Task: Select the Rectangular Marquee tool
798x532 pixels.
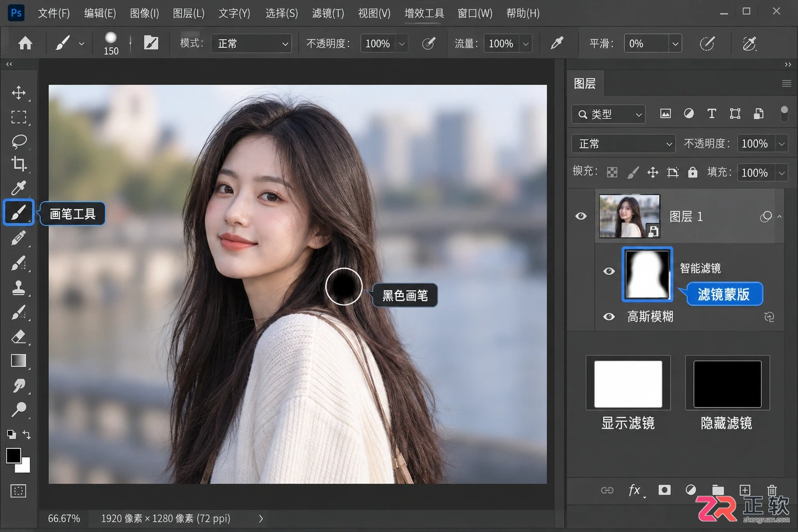Action: 19,117
